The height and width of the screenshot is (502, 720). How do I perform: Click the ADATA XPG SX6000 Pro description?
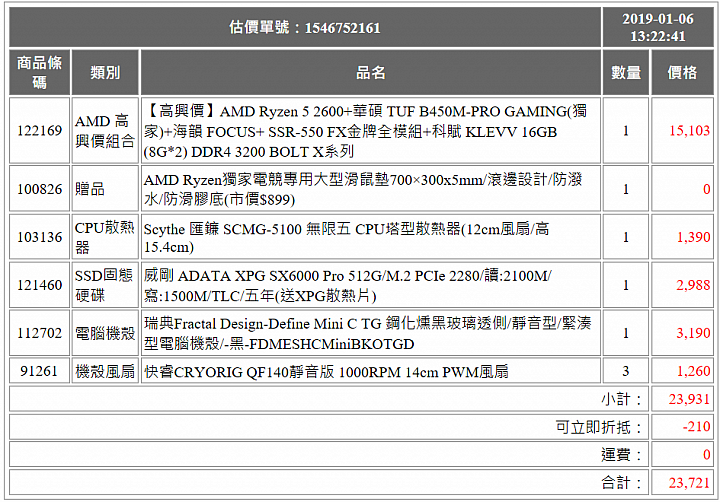coord(371,285)
